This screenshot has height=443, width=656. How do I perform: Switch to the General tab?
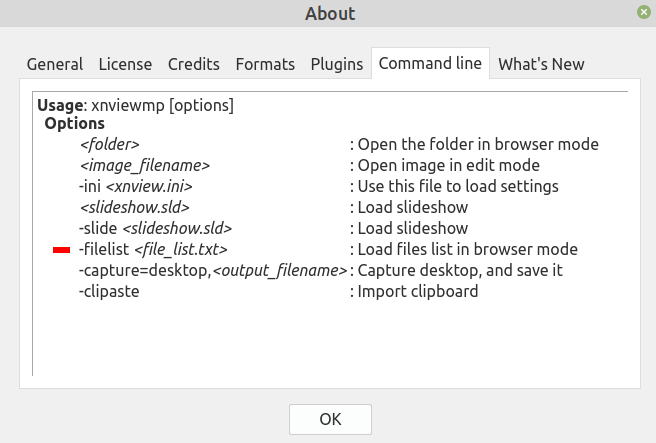pos(55,65)
